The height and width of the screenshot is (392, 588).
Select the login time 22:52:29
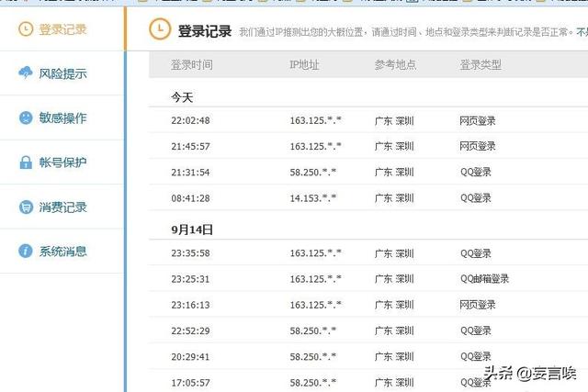pos(190,330)
